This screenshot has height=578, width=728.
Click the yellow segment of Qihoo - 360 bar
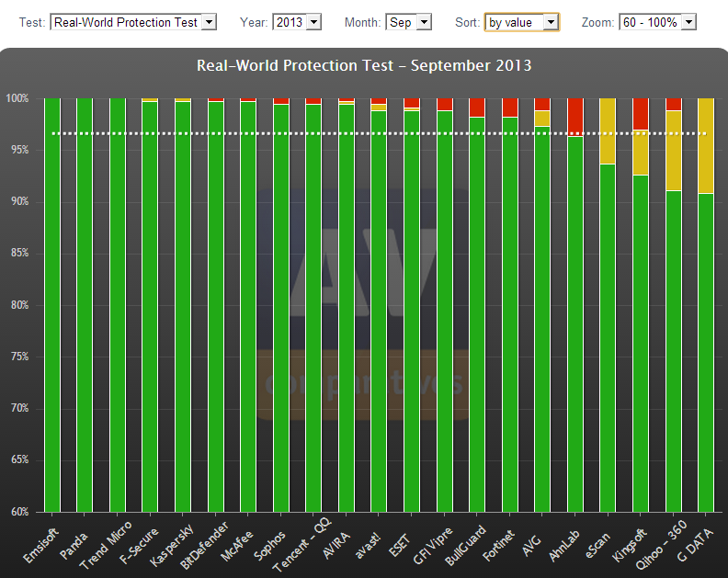pyautogui.click(x=674, y=151)
